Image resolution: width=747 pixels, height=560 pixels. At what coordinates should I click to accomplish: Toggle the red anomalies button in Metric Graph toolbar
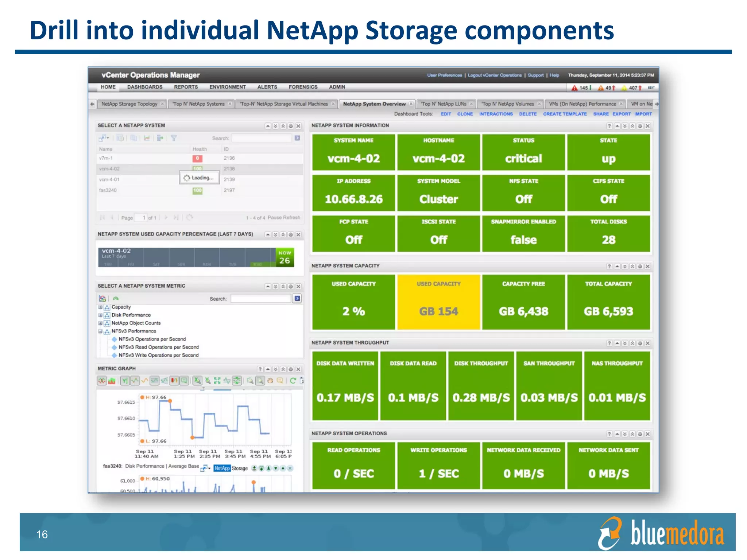pos(174,381)
